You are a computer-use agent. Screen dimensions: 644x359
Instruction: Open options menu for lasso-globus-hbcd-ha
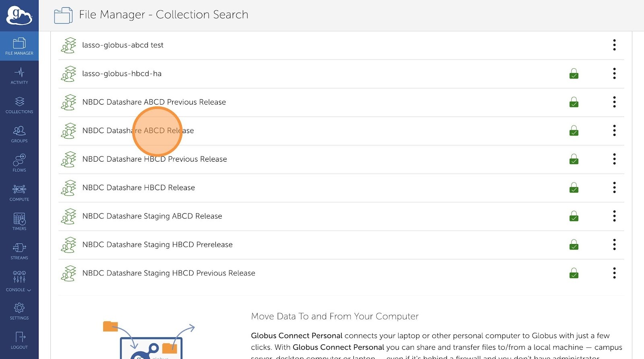pos(614,74)
